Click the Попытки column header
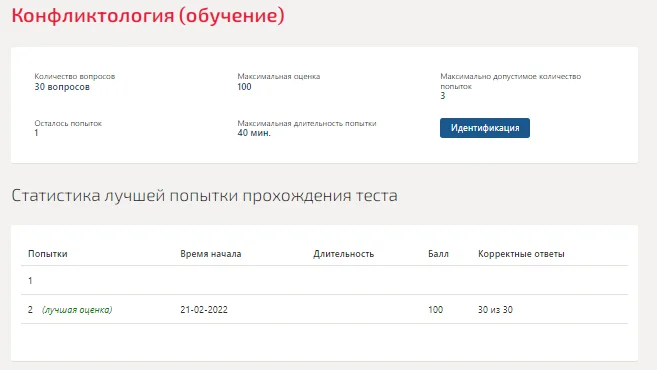The height and width of the screenshot is (370, 657). click(48, 254)
